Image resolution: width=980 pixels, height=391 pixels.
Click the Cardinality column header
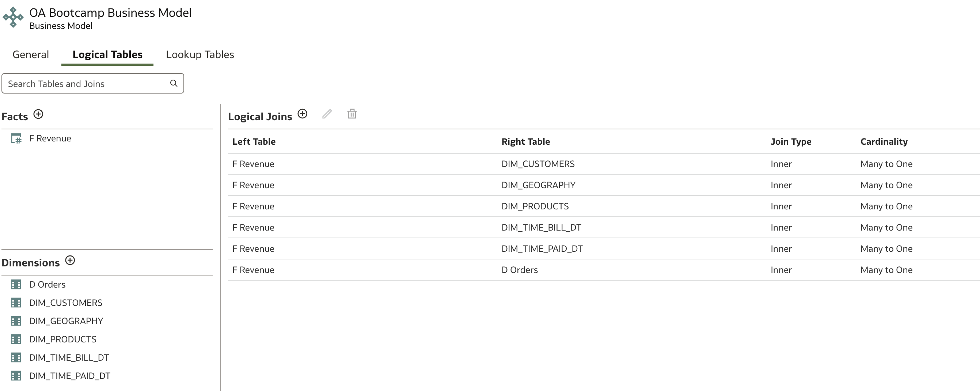(x=884, y=141)
